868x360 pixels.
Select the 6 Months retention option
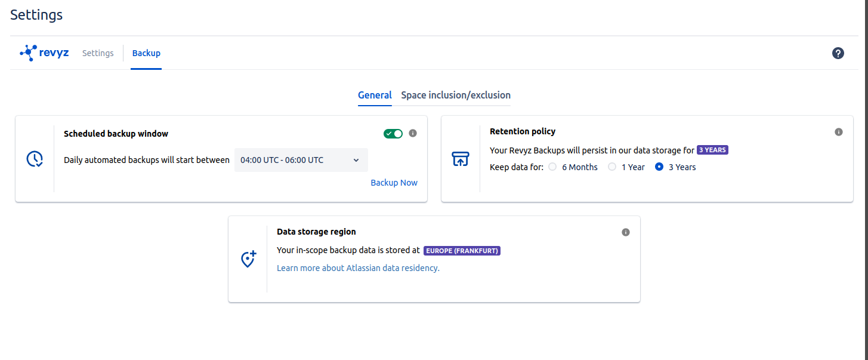(552, 167)
